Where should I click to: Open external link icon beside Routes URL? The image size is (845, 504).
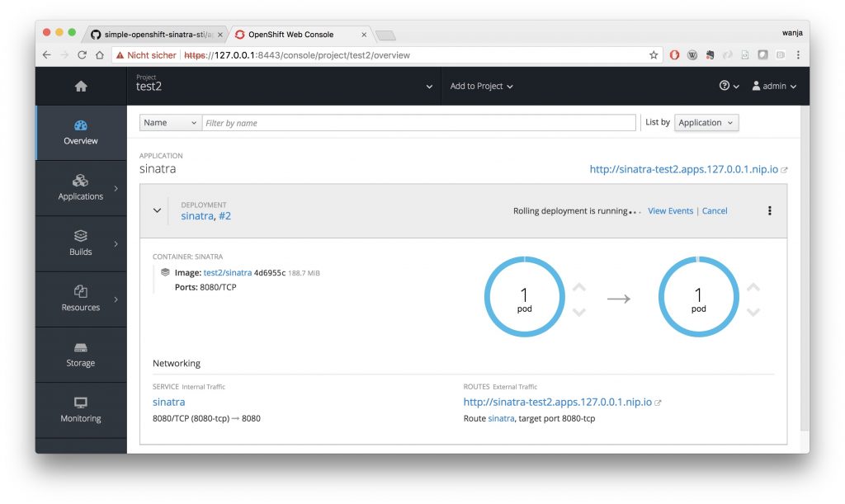point(658,403)
